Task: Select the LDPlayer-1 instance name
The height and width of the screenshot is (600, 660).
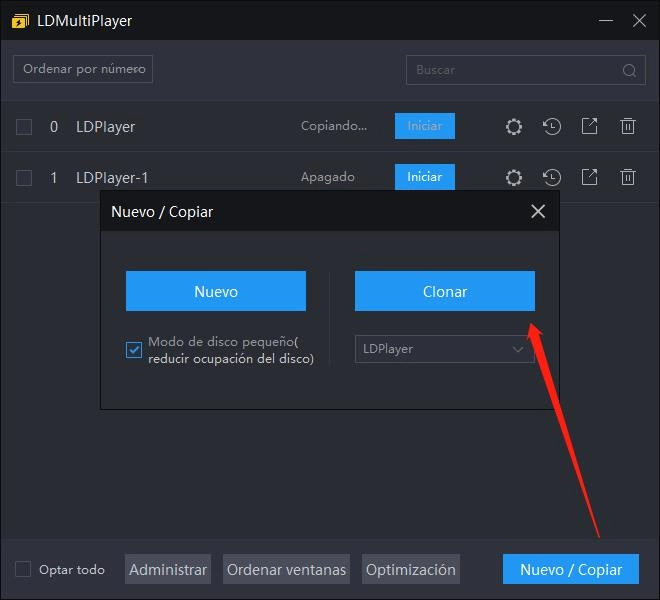Action: click(x=112, y=178)
